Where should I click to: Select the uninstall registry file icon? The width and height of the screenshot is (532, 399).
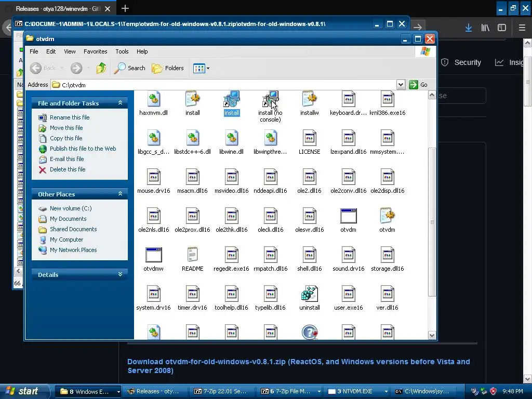(x=309, y=294)
